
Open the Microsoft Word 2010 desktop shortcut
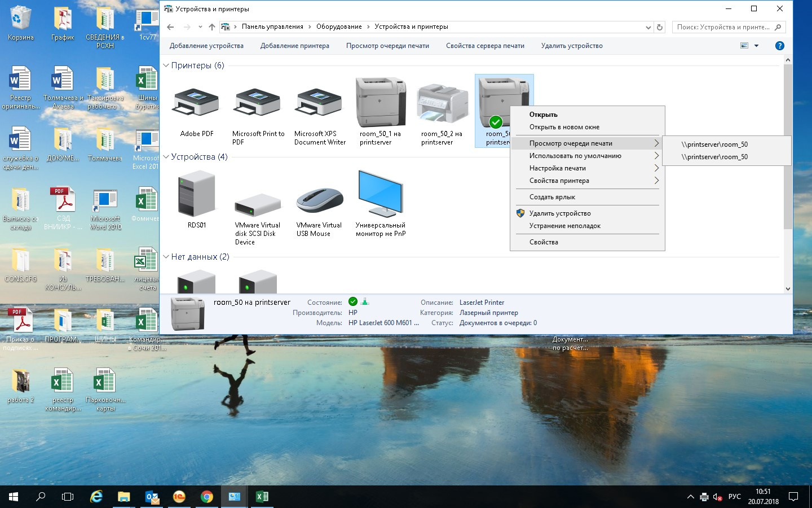click(x=105, y=209)
